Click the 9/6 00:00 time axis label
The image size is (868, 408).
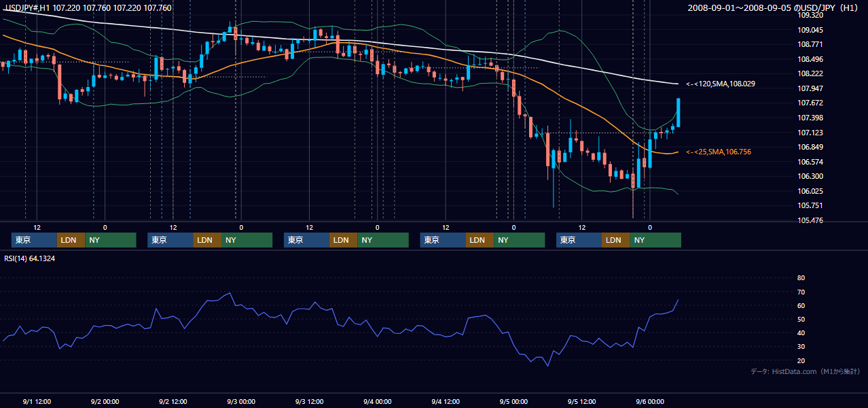[x=650, y=401]
